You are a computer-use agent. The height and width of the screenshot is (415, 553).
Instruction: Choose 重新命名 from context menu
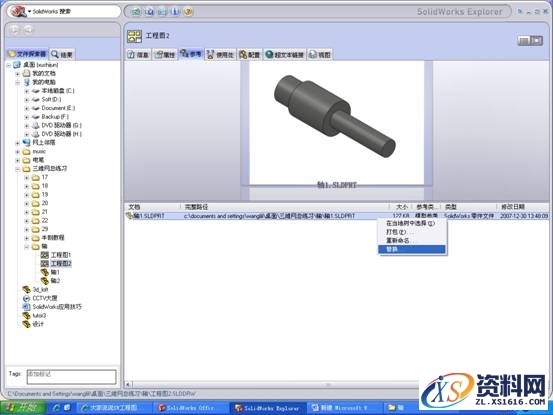tap(412, 240)
